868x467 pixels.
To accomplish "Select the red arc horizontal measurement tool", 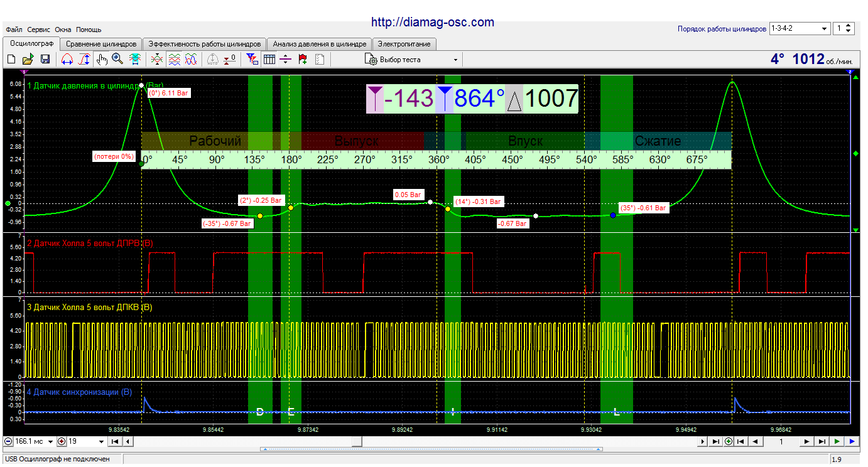I will click(x=67, y=60).
